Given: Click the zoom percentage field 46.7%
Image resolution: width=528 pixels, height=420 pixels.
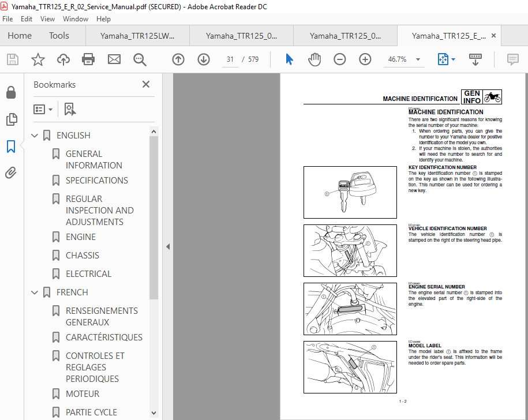Looking at the screenshot, I should (398, 59).
